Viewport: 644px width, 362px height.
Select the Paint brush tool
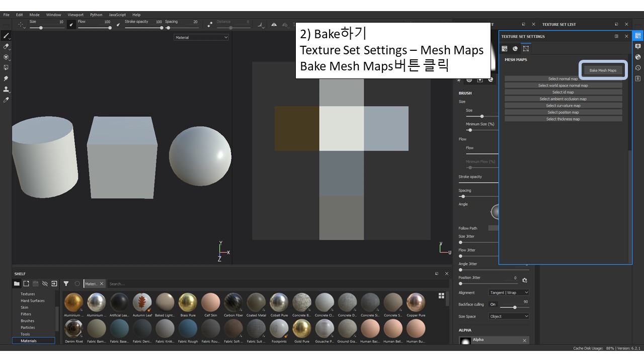click(6, 36)
